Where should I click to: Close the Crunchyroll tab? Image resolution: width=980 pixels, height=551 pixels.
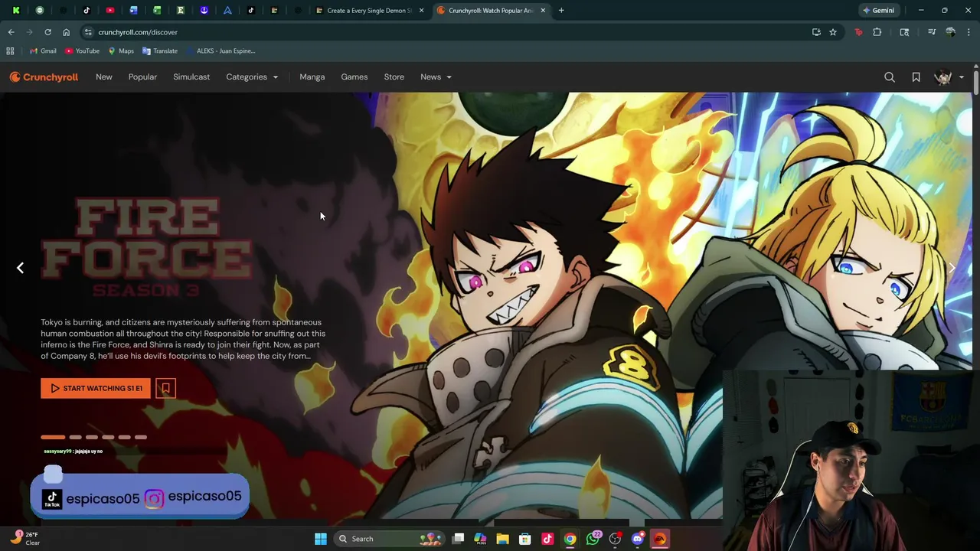[x=543, y=11]
